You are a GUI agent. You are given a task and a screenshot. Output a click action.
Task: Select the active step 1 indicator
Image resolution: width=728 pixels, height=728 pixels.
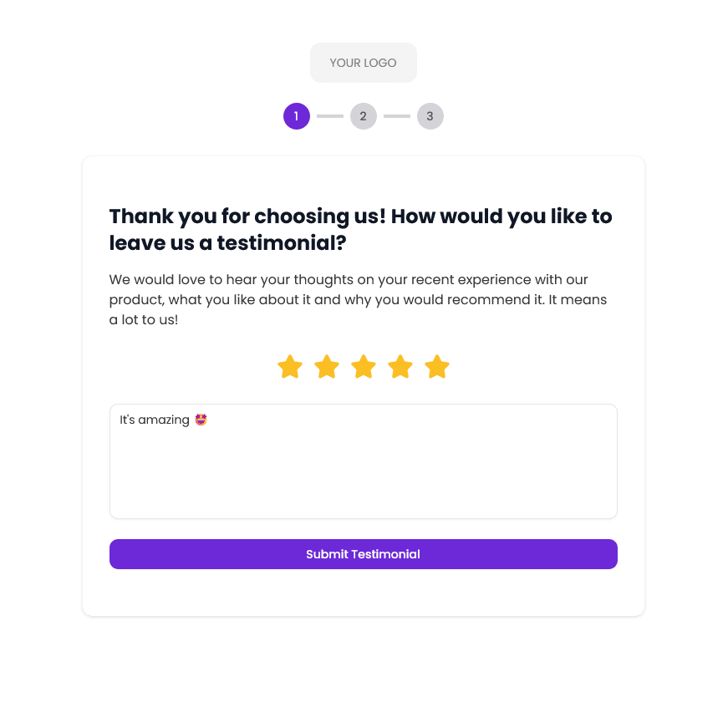click(x=297, y=116)
